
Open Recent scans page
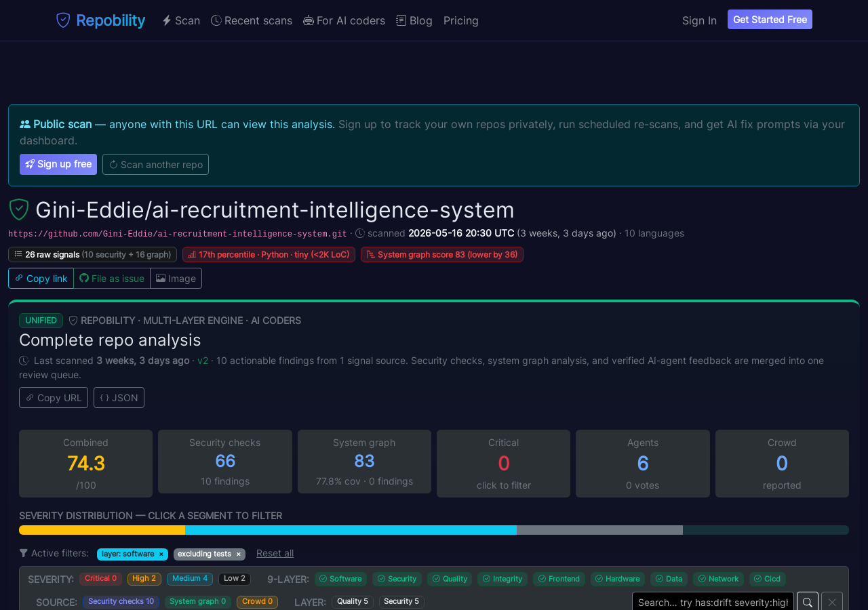pos(252,20)
